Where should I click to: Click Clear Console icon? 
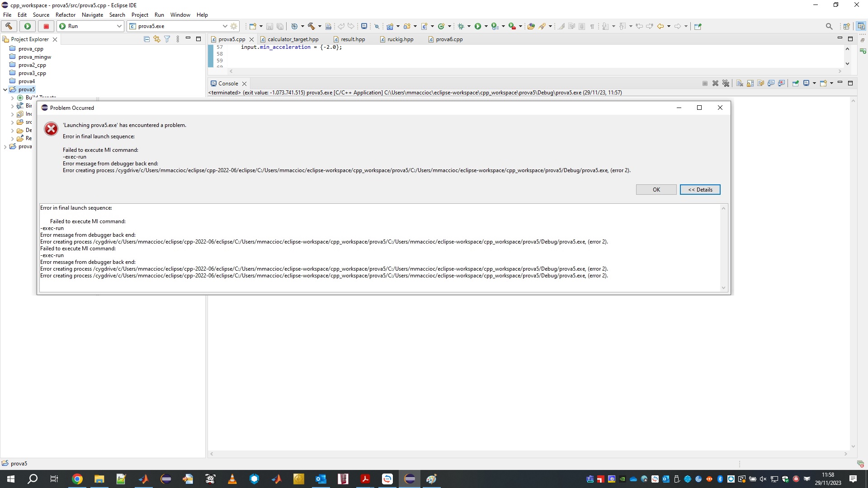(x=740, y=83)
